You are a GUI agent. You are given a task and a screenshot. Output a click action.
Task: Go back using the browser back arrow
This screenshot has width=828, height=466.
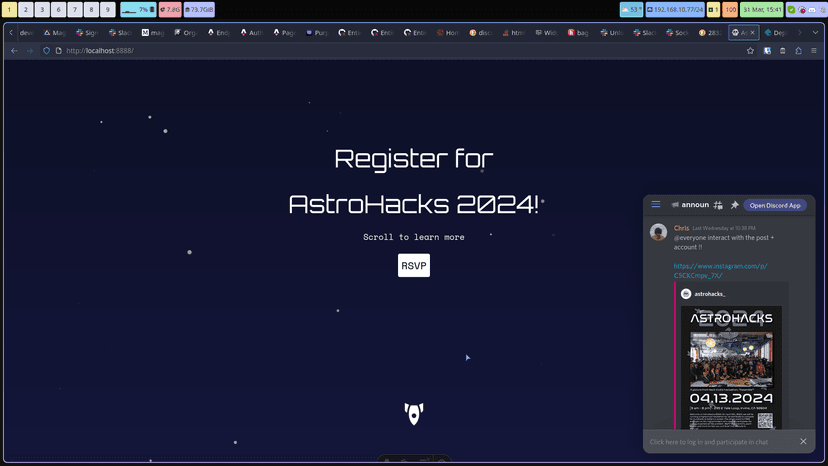(14, 51)
